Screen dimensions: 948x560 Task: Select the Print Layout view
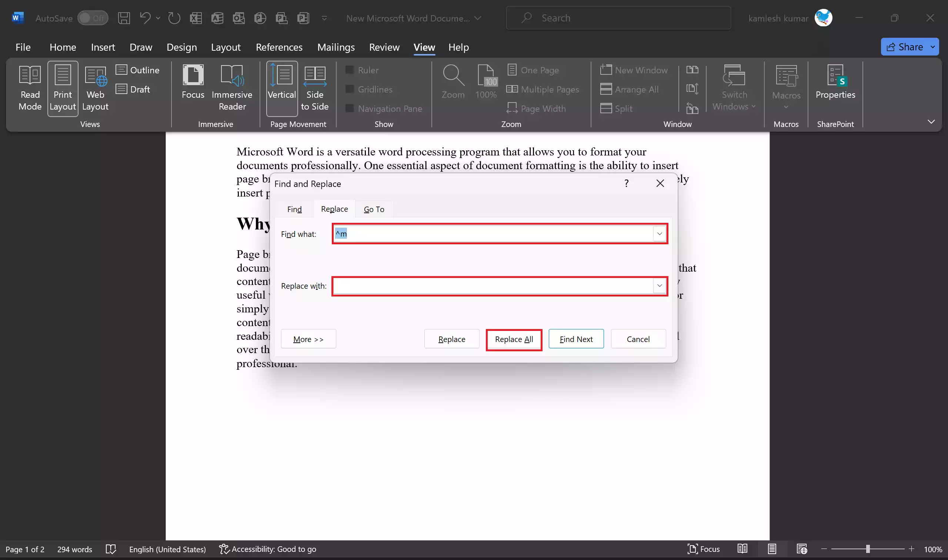click(62, 88)
